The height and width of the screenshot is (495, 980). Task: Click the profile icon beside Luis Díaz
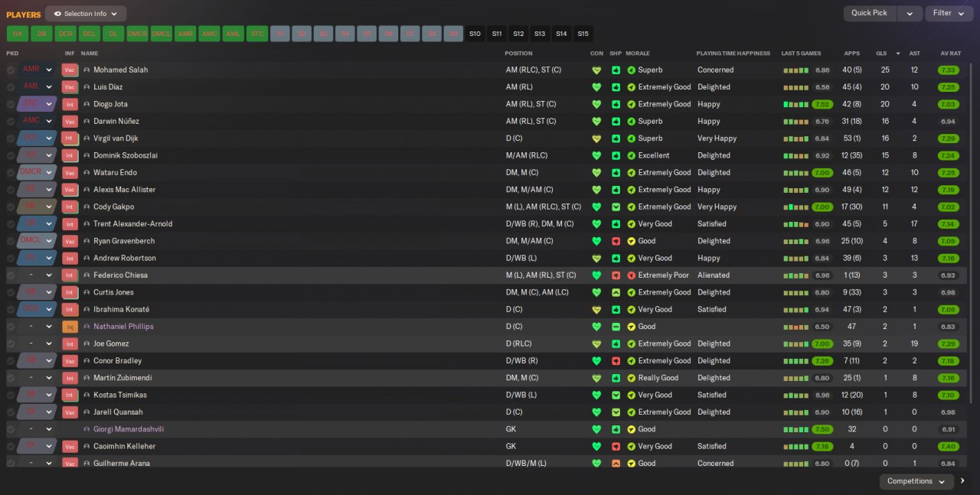click(87, 87)
